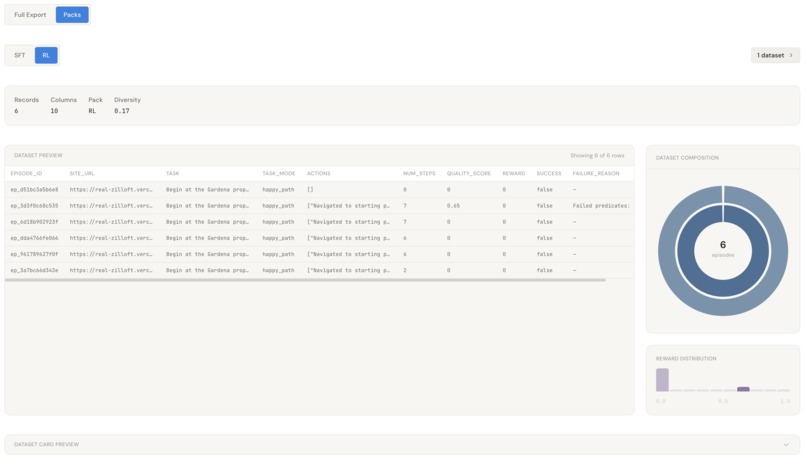Screen dimensions: 806x458
Task: Click the NUM_STEPS column header
Action: pos(419,173)
